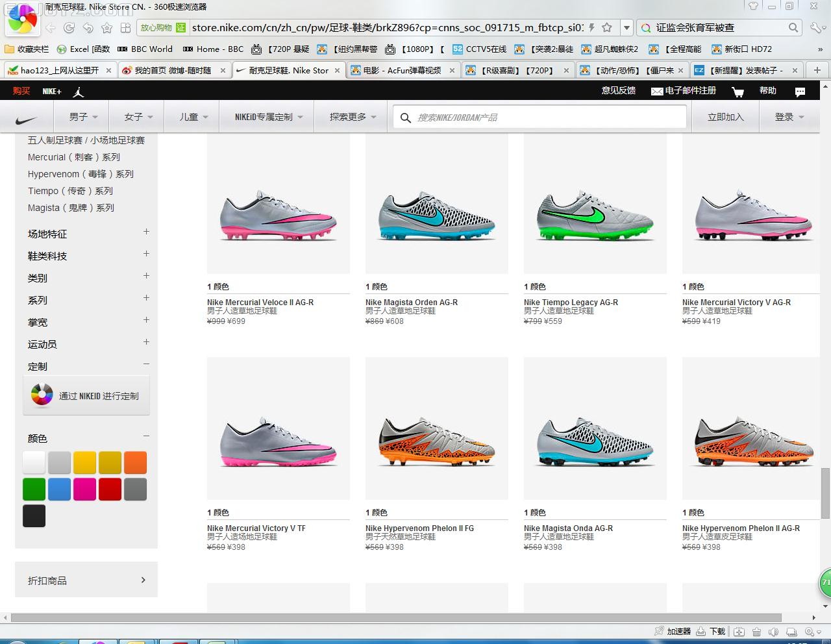Click the address bar bookmark star icon

(x=606, y=28)
